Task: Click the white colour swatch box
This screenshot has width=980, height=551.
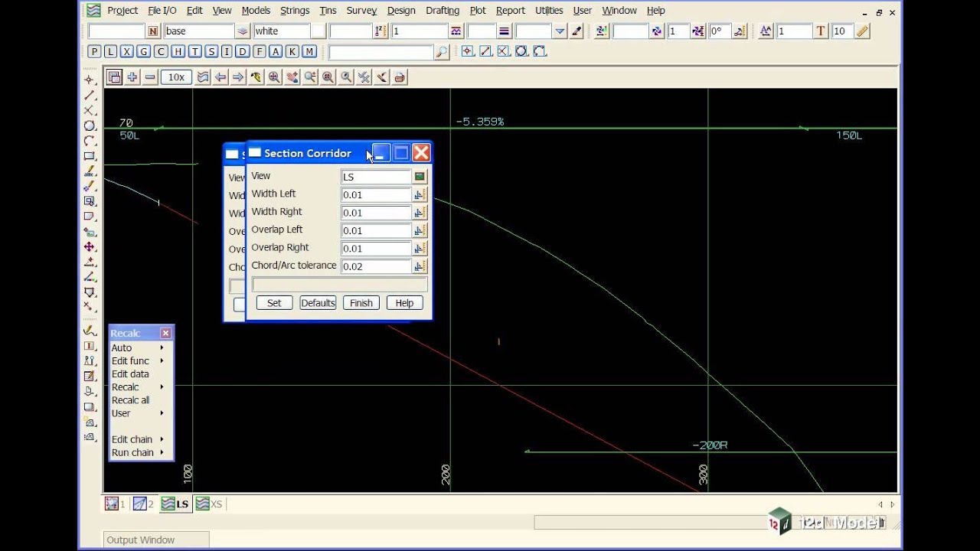Action: (x=318, y=31)
